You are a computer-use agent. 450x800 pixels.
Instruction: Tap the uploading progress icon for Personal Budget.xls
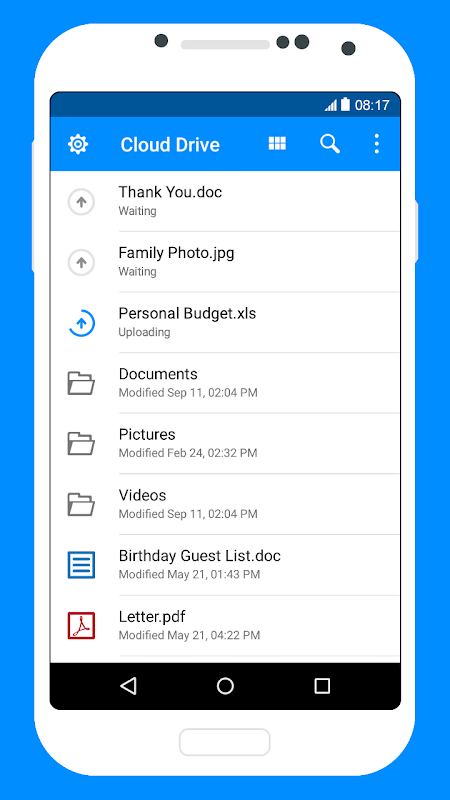(x=81, y=323)
